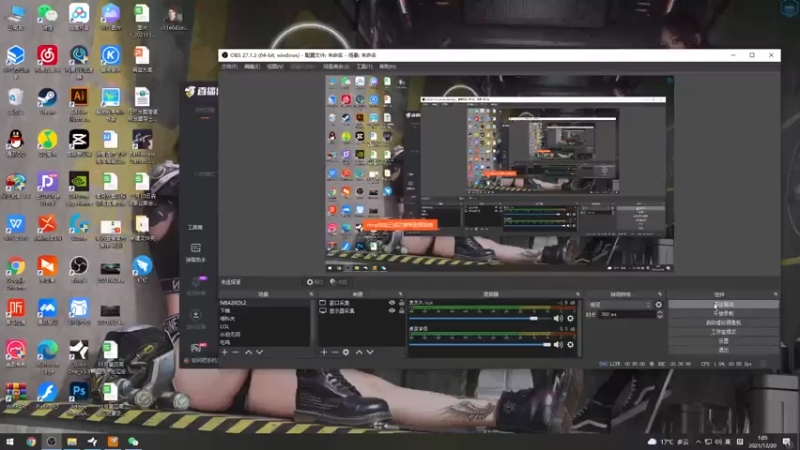Open the OBS Studio desktop shortcut
Viewport: 800px width, 450px height.
pyautogui.click(x=79, y=270)
